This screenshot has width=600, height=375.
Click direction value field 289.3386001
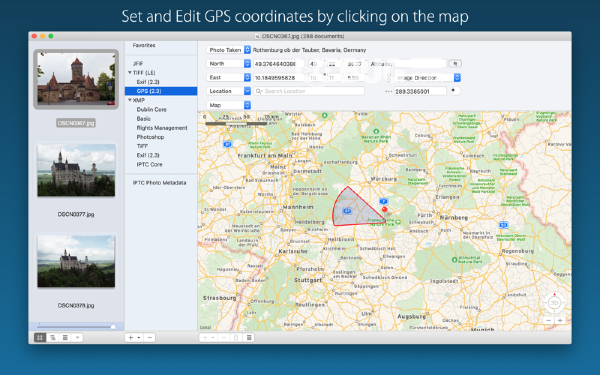point(420,91)
